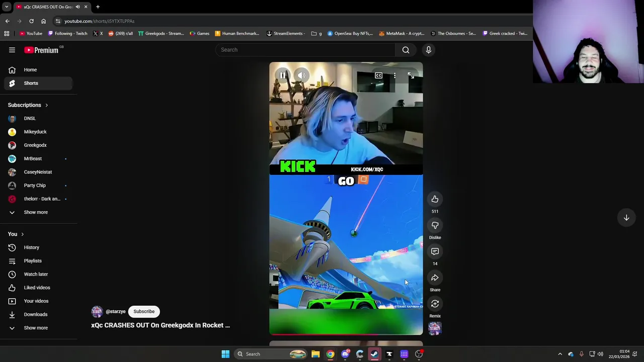Image resolution: width=644 pixels, height=362 pixels.
Task: Open History in the sidebar
Action: 39,247
